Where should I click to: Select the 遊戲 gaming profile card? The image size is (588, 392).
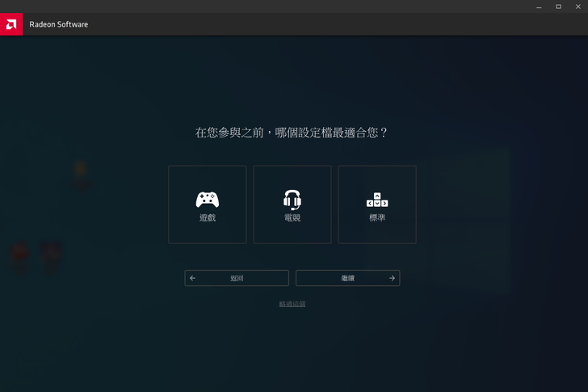point(208,204)
